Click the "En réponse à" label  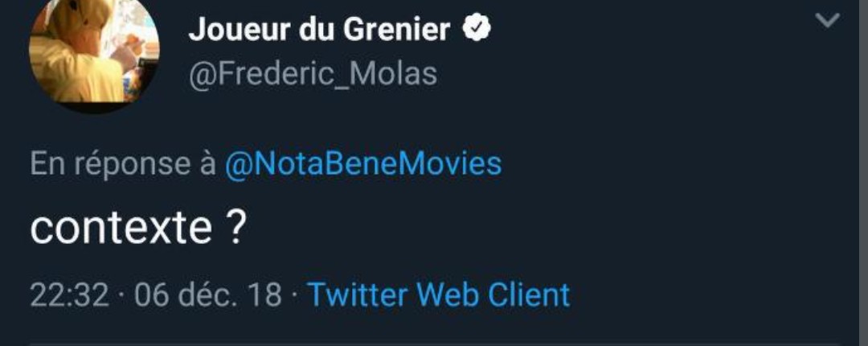click(x=123, y=163)
